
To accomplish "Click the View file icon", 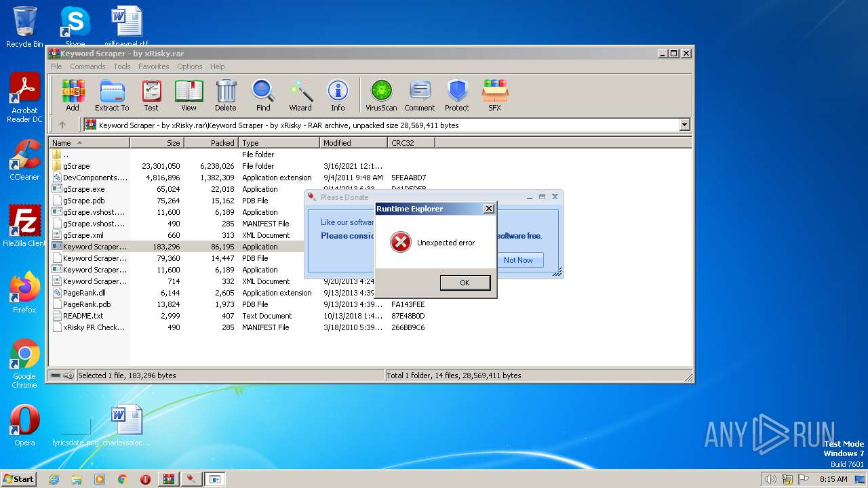I will [x=189, y=96].
